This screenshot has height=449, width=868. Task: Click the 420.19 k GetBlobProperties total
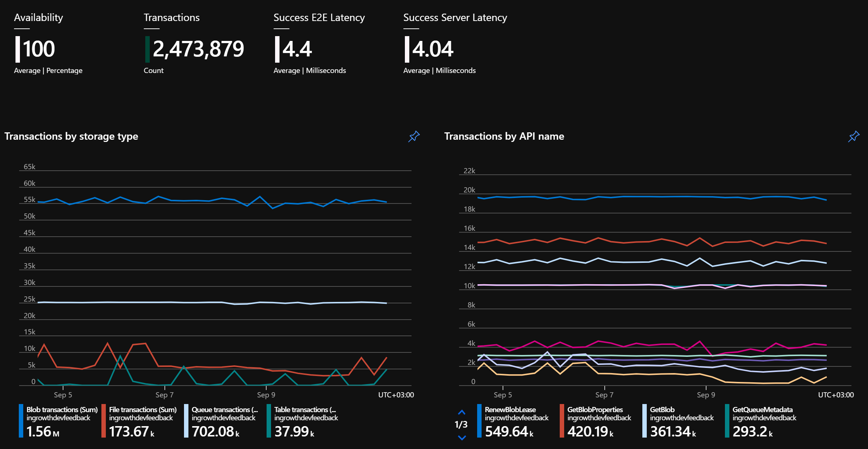click(590, 431)
